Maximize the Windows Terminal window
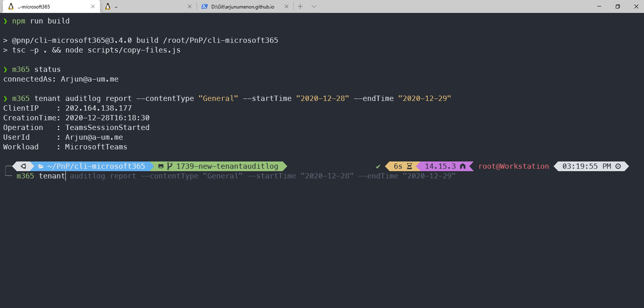This screenshot has height=308, width=644. (618, 6)
